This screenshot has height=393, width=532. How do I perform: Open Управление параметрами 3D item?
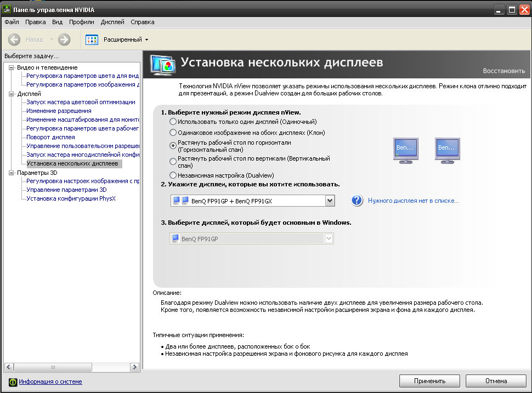66,190
